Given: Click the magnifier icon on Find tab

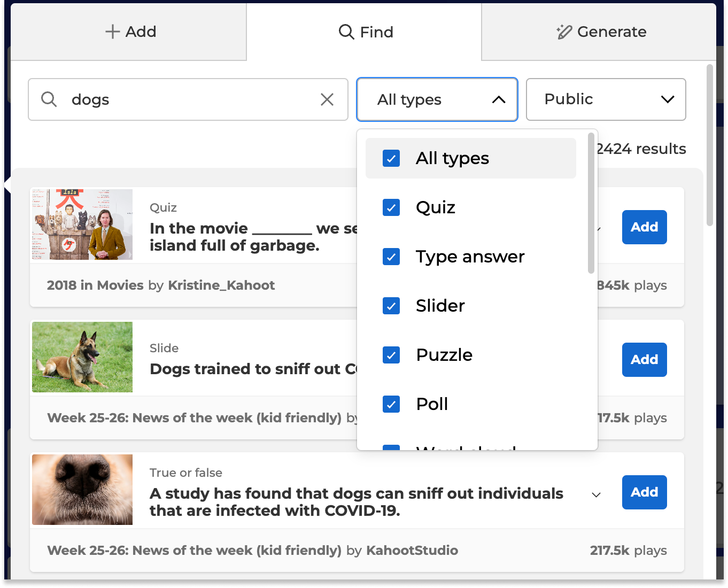Looking at the screenshot, I should [x=346, y=32].
